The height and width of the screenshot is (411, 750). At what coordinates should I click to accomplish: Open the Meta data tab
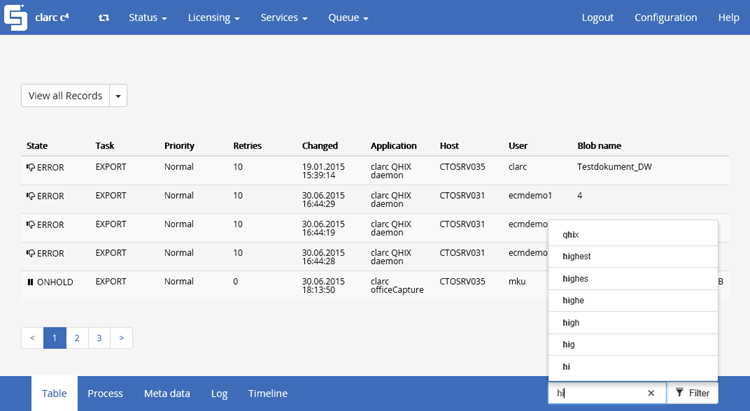(167, 393)
